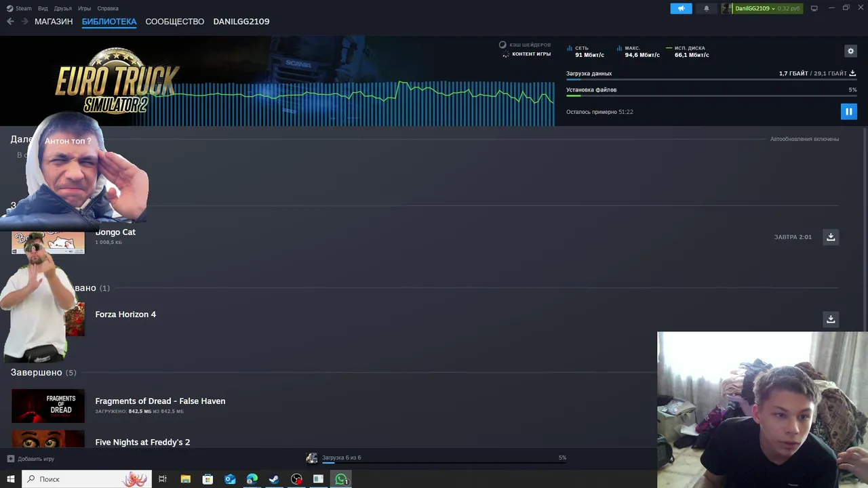Open the Игры menu
The width and height of the screenshot is (868, 488).
click(x=84, y=8)
